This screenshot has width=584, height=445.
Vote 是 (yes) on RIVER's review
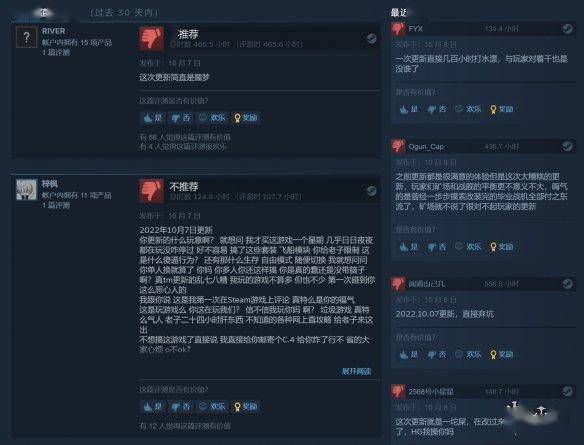pos(153,118)
